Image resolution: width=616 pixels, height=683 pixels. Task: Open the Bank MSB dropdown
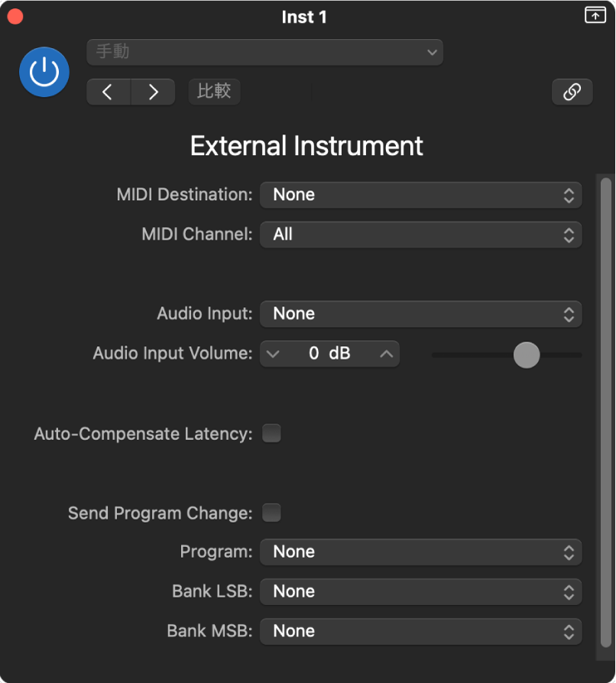420,631
